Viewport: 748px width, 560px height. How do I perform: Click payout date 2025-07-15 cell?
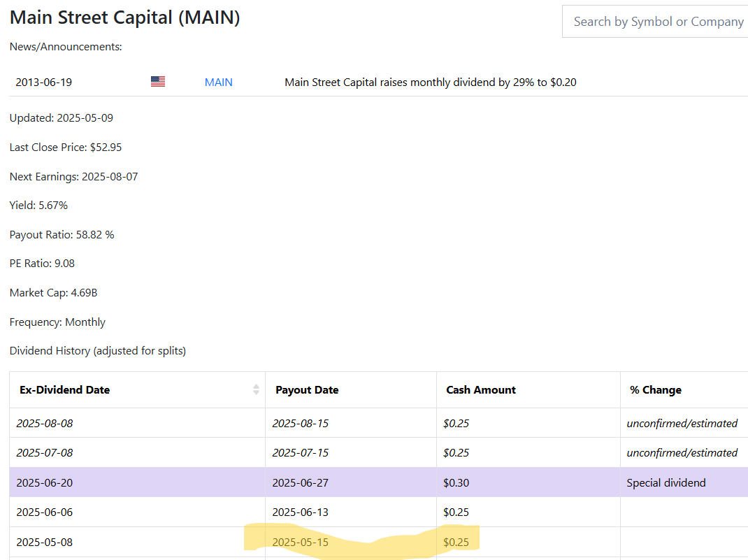[x=351, y=452]
